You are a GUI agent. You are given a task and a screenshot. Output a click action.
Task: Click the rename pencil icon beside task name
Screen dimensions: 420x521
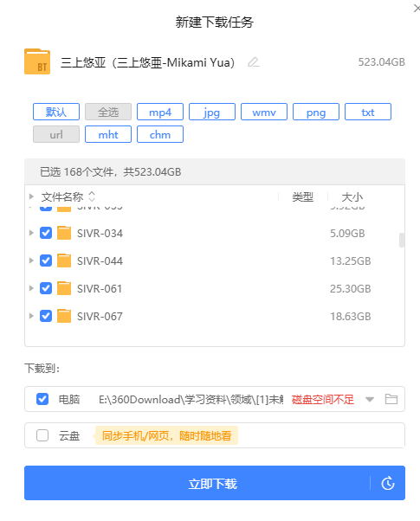pyautogui.click(x=254, y=62)
